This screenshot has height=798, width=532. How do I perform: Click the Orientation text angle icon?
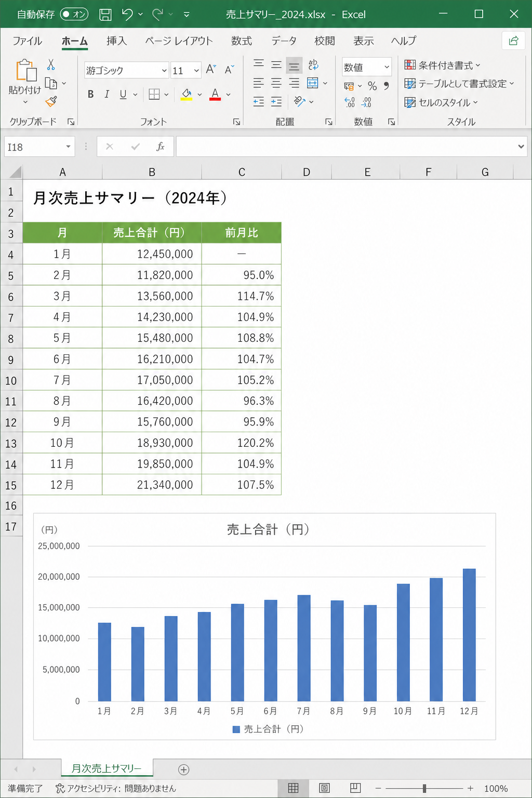click(x=299, y=101)
